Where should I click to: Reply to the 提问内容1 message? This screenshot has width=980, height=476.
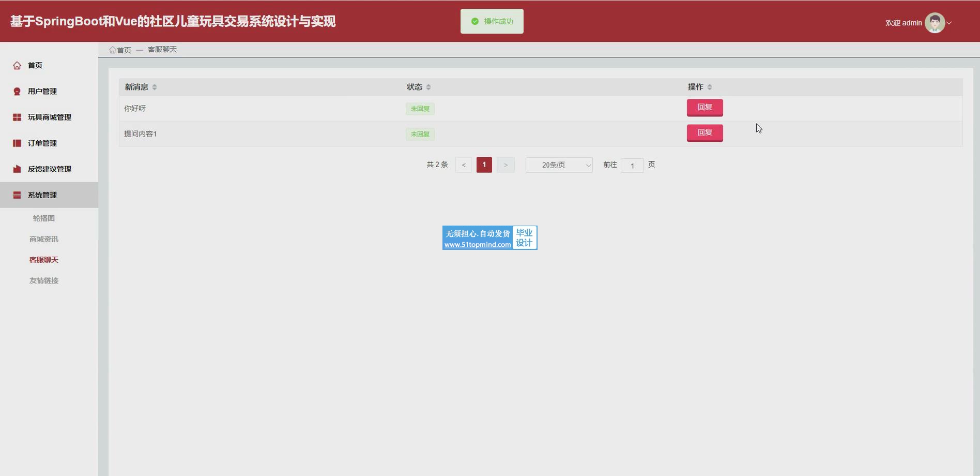(705, 133)
